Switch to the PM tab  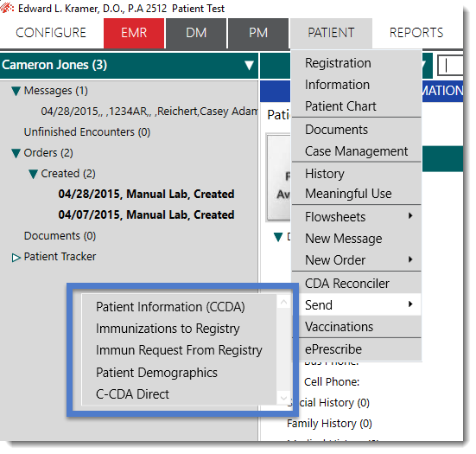258,33
